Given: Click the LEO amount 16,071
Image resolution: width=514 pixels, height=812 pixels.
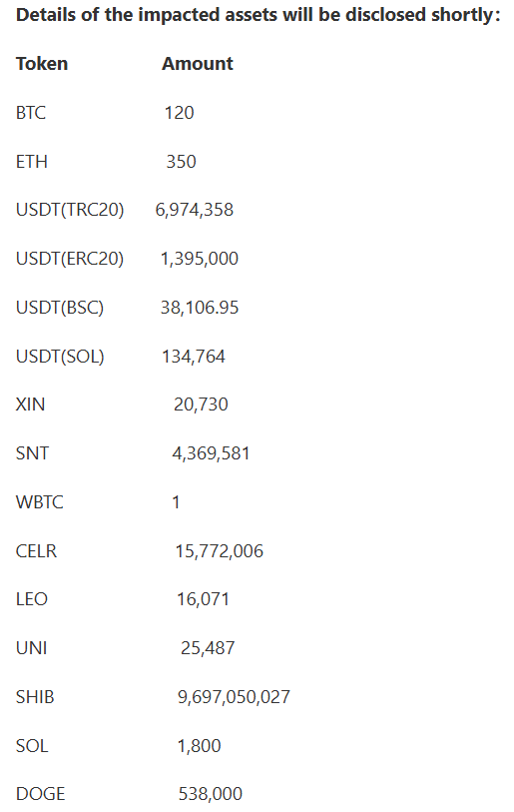Looking at the screenshot, I should pyautogui.click(x=203, y=599).
